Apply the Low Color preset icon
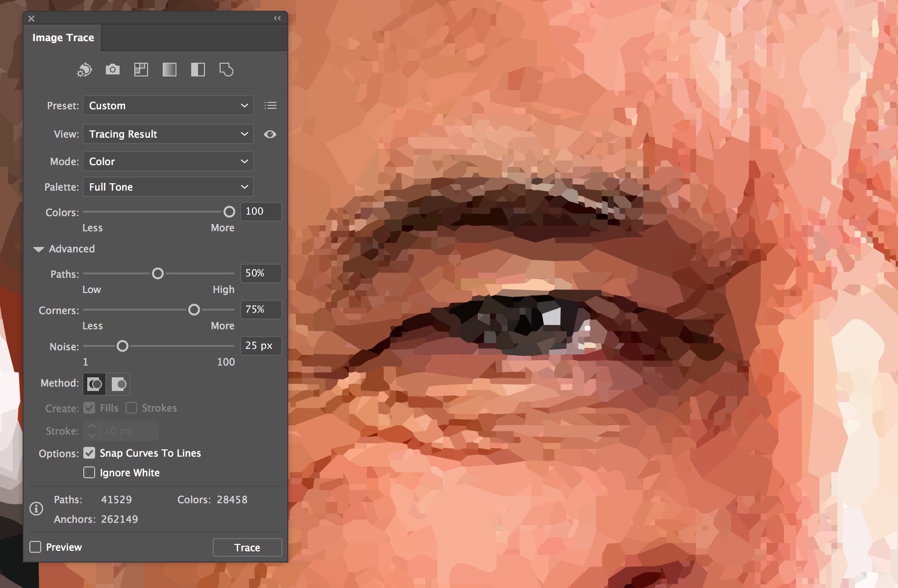Screen dimensions: 898x588 [141, 70]
